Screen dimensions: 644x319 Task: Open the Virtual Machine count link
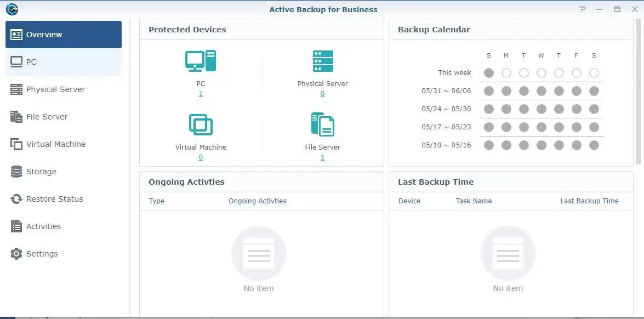coord(201,157)
